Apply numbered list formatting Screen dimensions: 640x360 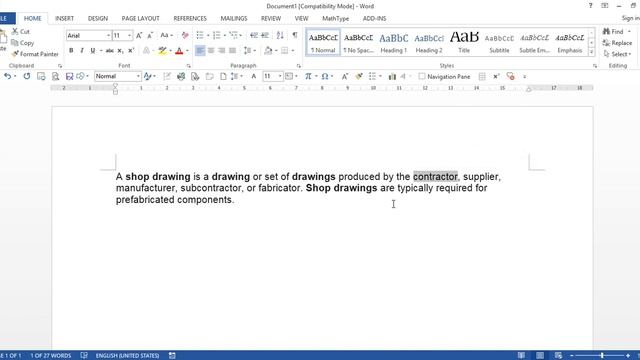tap(216, 36)
